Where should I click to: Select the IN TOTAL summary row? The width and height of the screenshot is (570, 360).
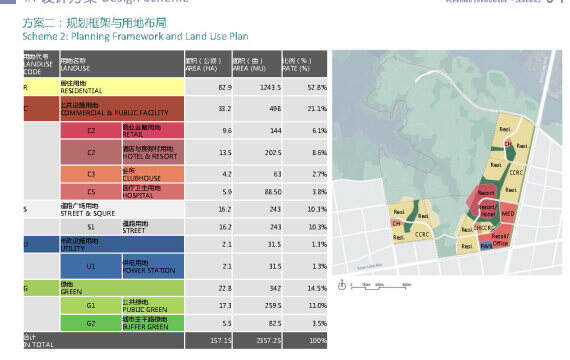176,340
